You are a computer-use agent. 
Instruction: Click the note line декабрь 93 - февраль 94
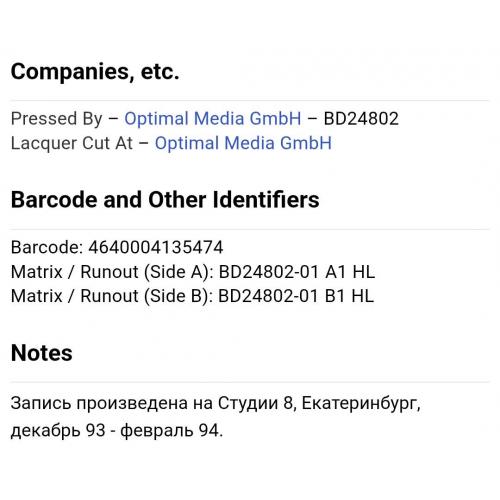pyautogui.click(x=117, y=431)
